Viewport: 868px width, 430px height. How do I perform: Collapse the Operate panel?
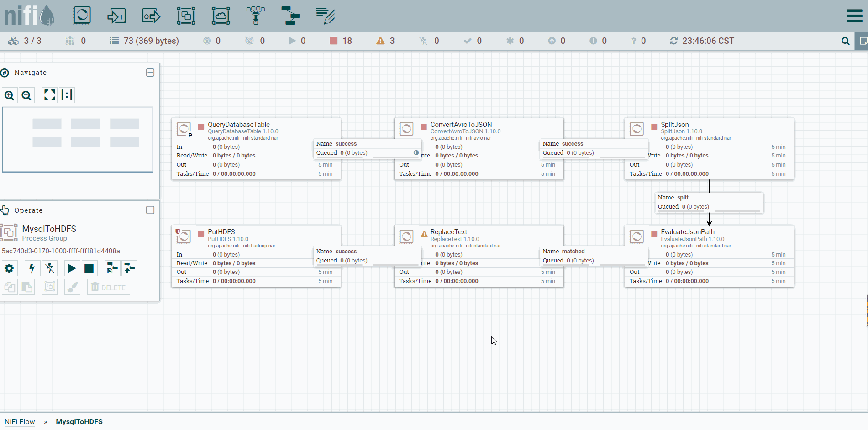(x=150, y=210)
